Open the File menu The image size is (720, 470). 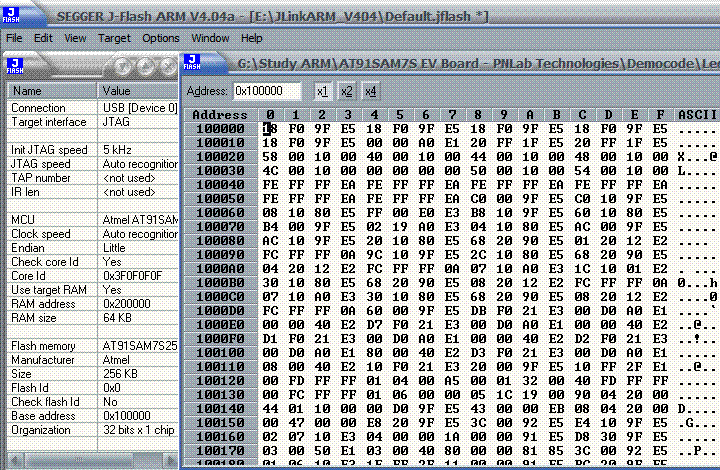click(x=14, y=38)
